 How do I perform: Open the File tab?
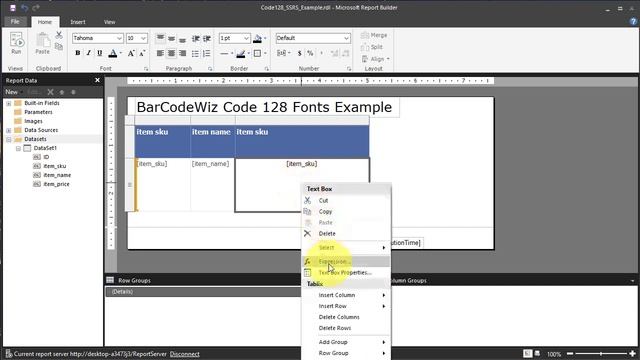(15, 22)
